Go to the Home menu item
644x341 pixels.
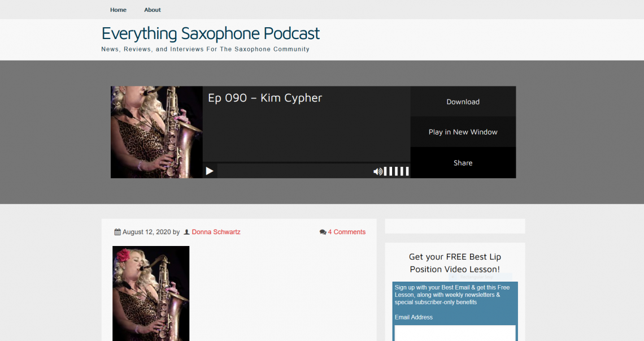click(118, 10)
